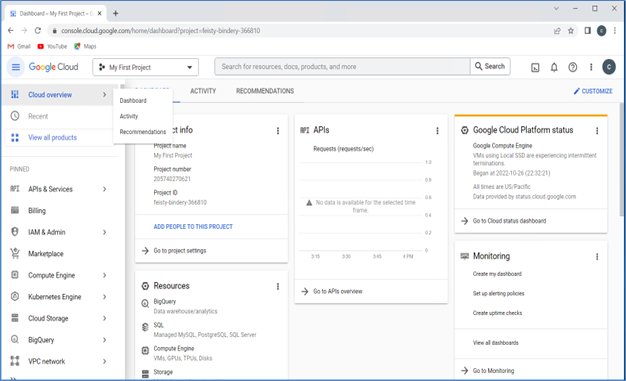Click the VPC network sidebar icon
Viewport: 626px width, 381px height.
pos(15,361)
